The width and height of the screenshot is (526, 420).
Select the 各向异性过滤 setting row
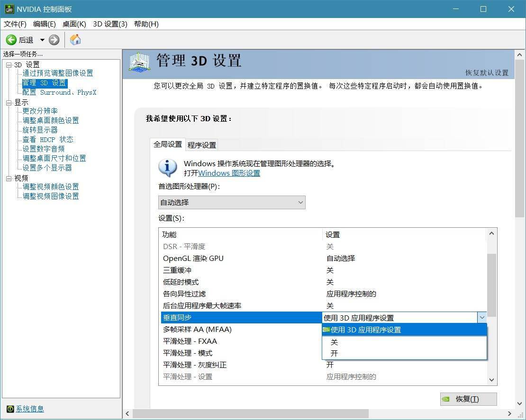(x=323, y=294)
